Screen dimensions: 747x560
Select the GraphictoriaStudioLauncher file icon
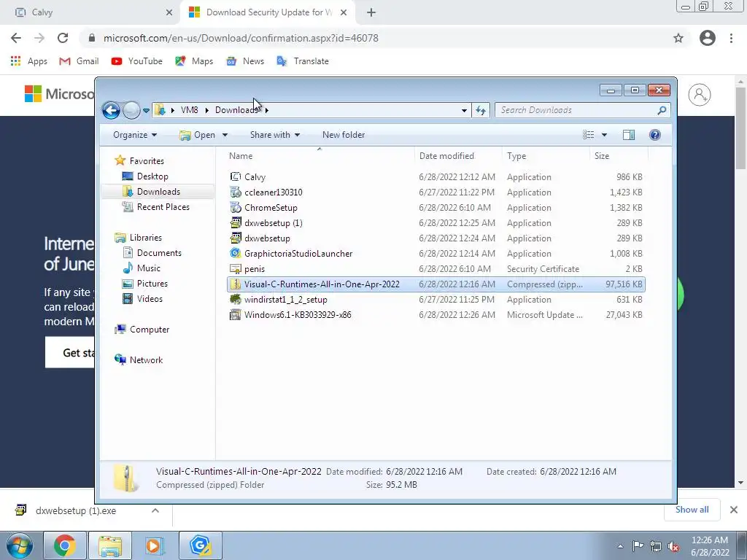click(236, 253)
